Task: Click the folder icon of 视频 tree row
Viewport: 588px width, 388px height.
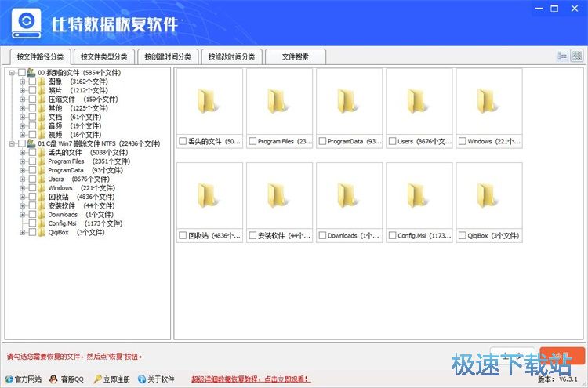Action: pyautogui.click(x=42, y=135)
